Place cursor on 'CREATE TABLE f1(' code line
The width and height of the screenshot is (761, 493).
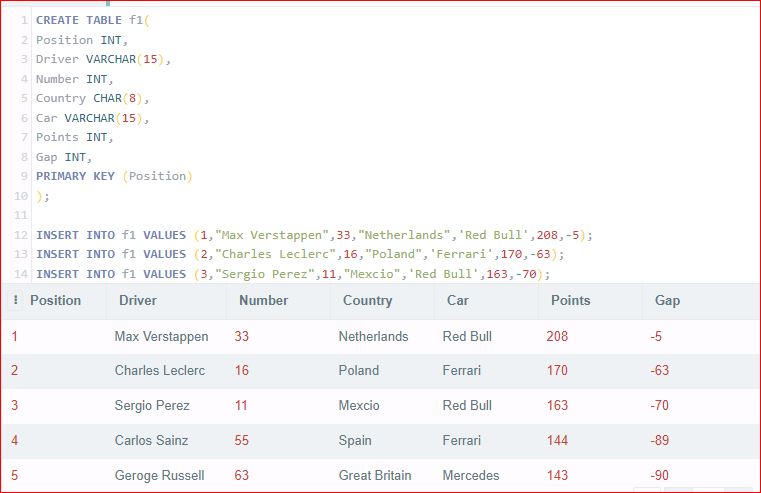coord(93,20)
